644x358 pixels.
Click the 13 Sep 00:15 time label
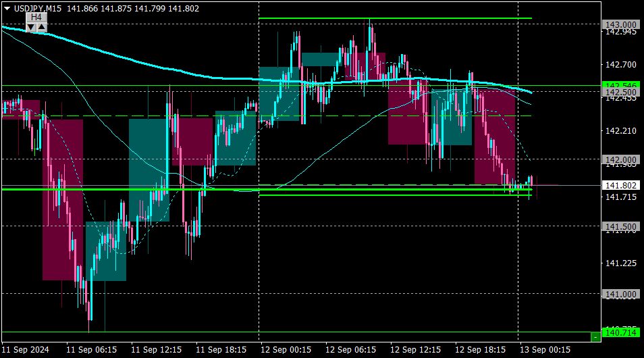coord(545,350)
